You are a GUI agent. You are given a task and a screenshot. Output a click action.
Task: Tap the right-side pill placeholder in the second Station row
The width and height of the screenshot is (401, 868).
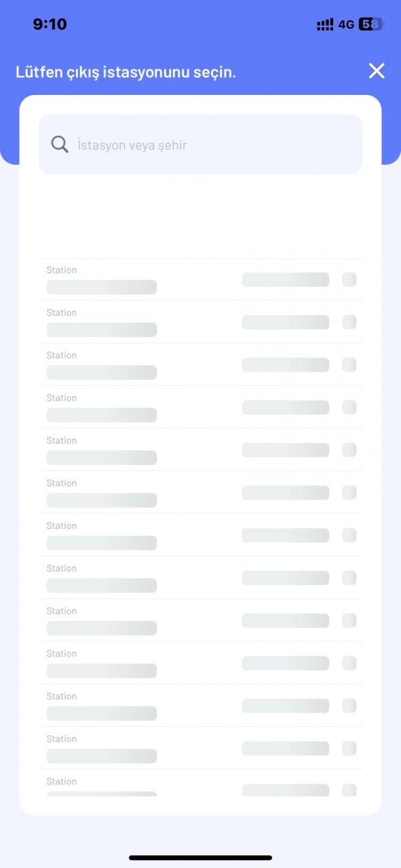point(286,322)
